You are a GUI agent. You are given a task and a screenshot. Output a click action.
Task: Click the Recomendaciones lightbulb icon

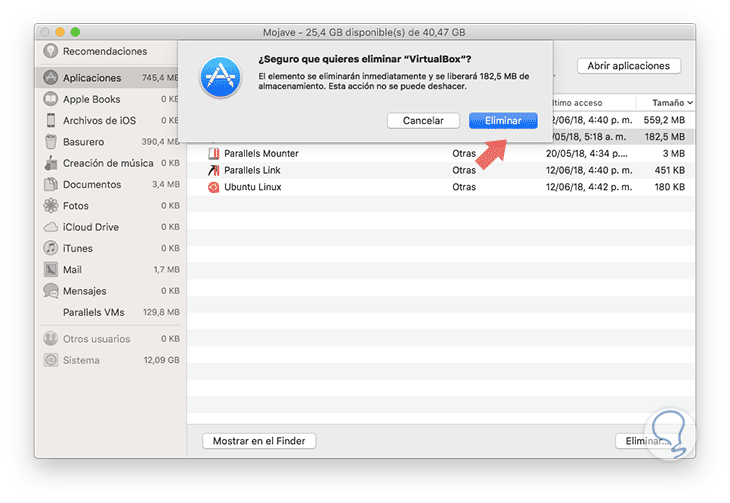pyautogui.click(x=50, y=52)
